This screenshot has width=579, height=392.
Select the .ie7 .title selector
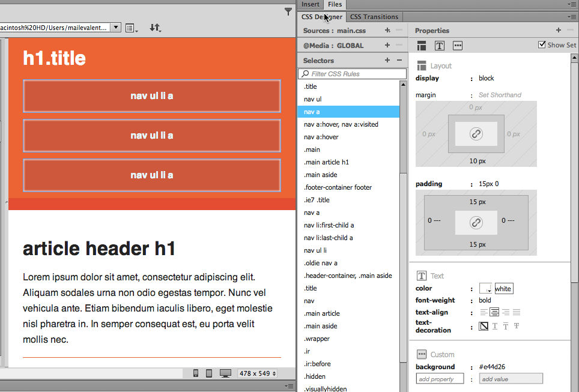[x=348, y=200]
